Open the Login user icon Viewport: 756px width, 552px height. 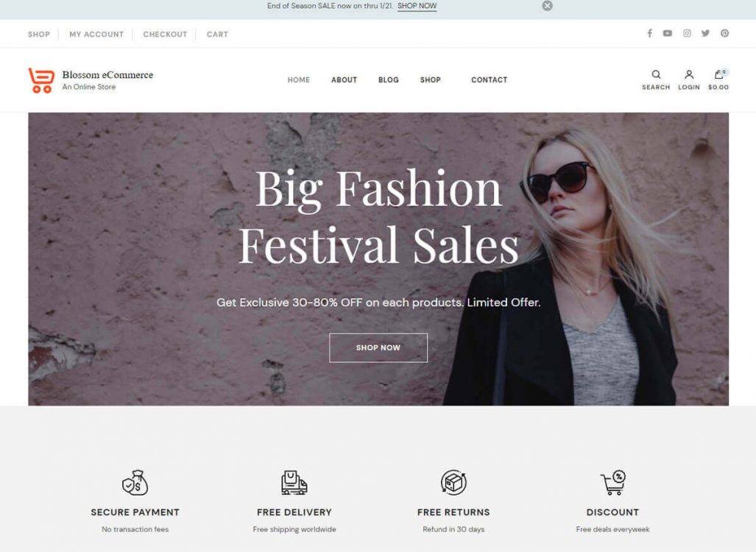(x=689, y=74)
